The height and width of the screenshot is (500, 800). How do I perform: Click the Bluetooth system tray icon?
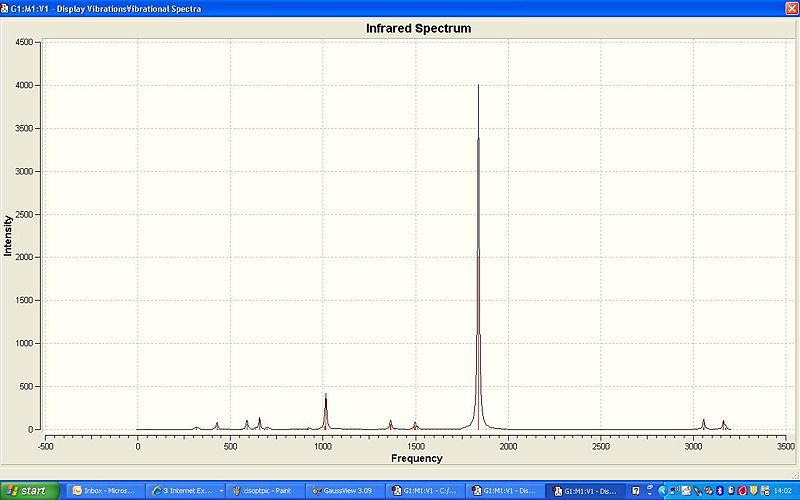(x=719, y=491)
